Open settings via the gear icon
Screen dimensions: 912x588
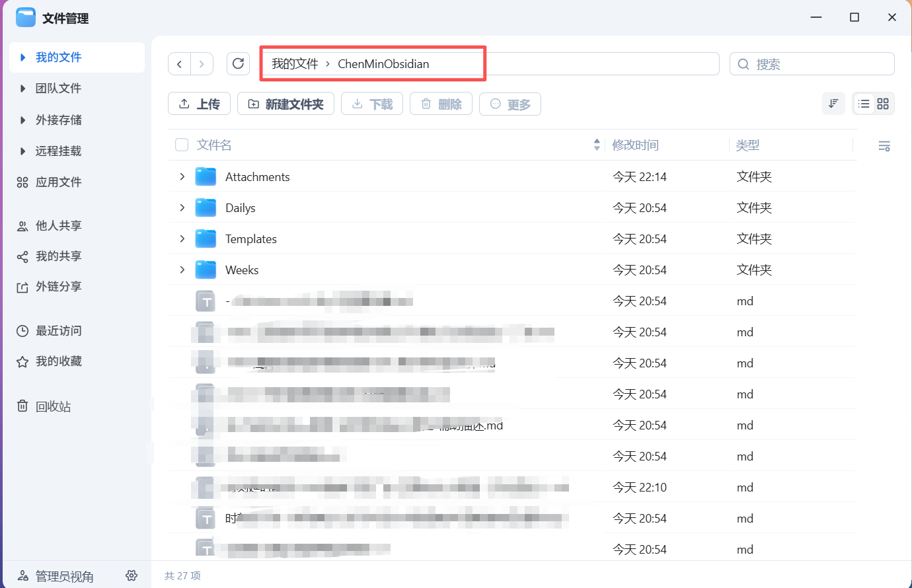click(x=132, y=575)
